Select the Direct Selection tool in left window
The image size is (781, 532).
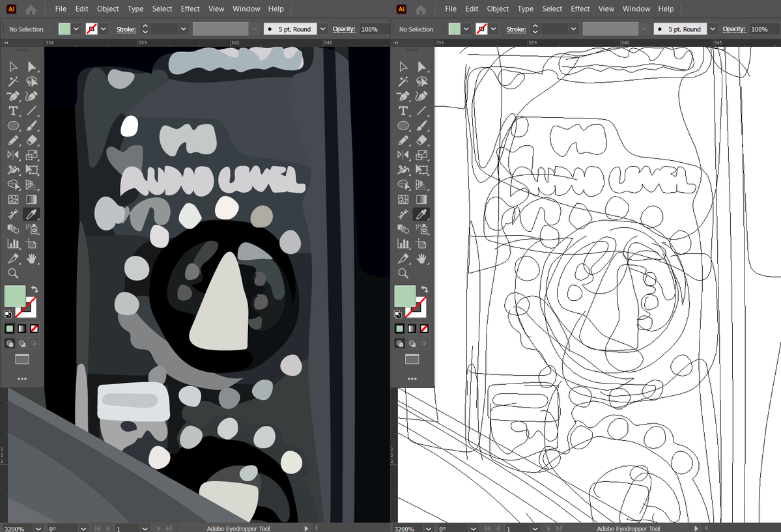pos(32,67)
